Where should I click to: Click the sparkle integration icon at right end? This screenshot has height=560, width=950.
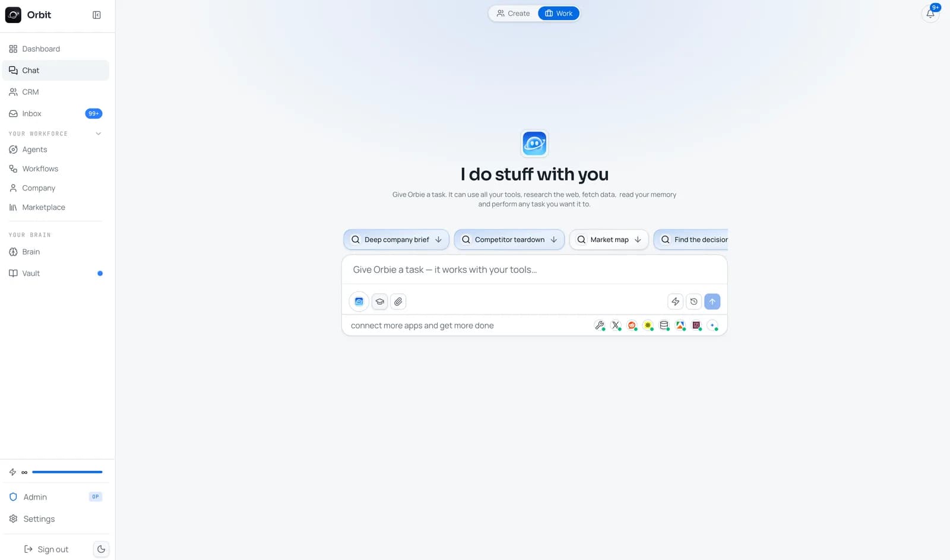coord(712,325)
